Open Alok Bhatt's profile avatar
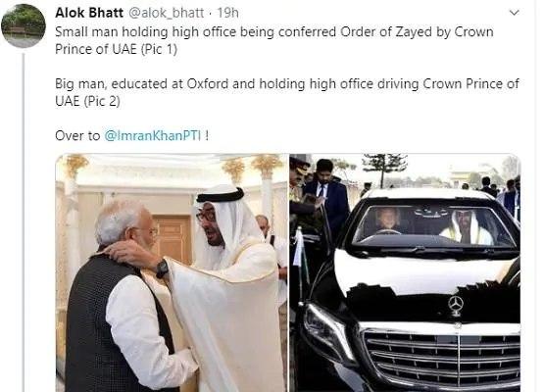This screenshot has height=392, width=544. (x=24, y=26)
